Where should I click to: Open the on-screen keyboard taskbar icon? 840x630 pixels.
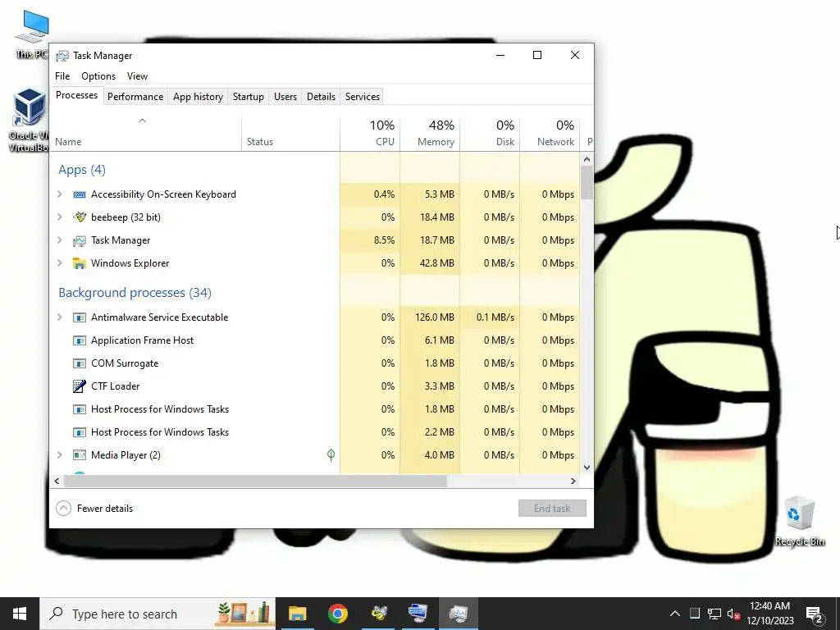tap(418, 614)
